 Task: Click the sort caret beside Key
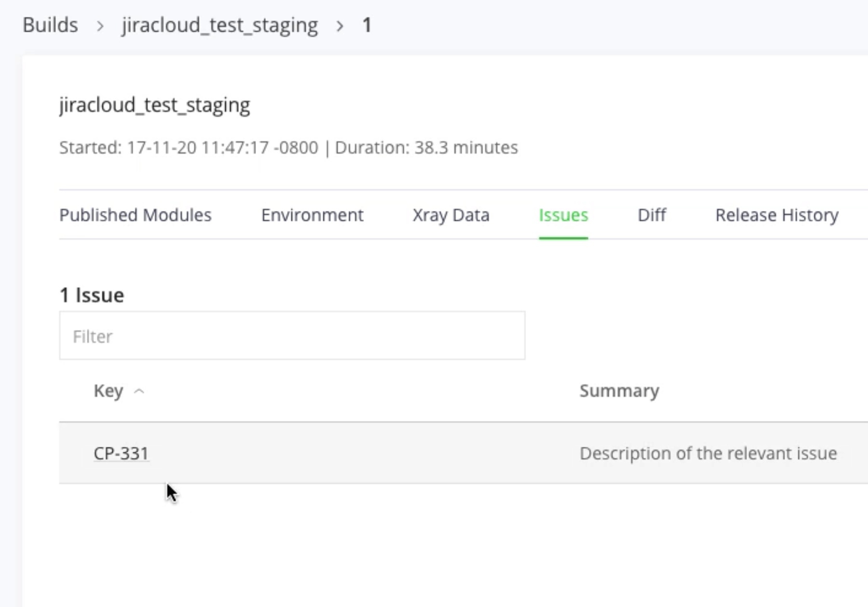click(139, 391)
